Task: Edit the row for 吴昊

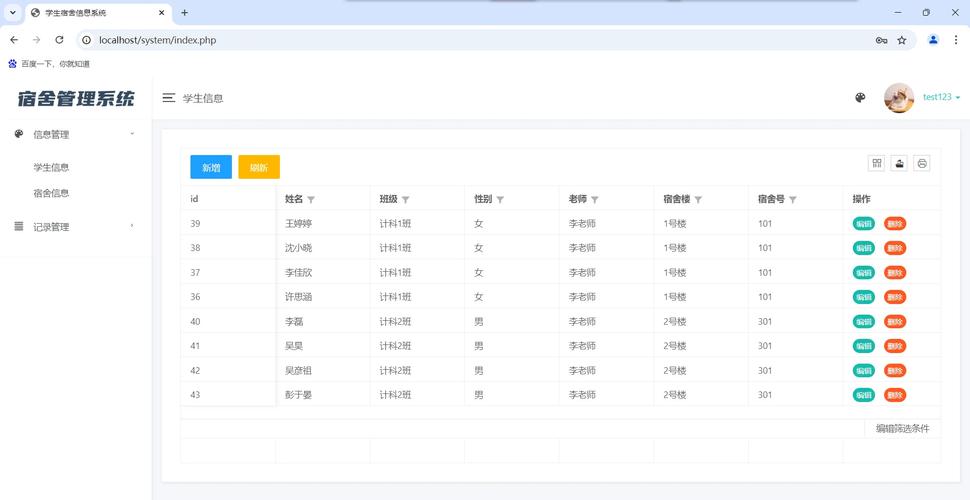Action: tap(864, 346)
